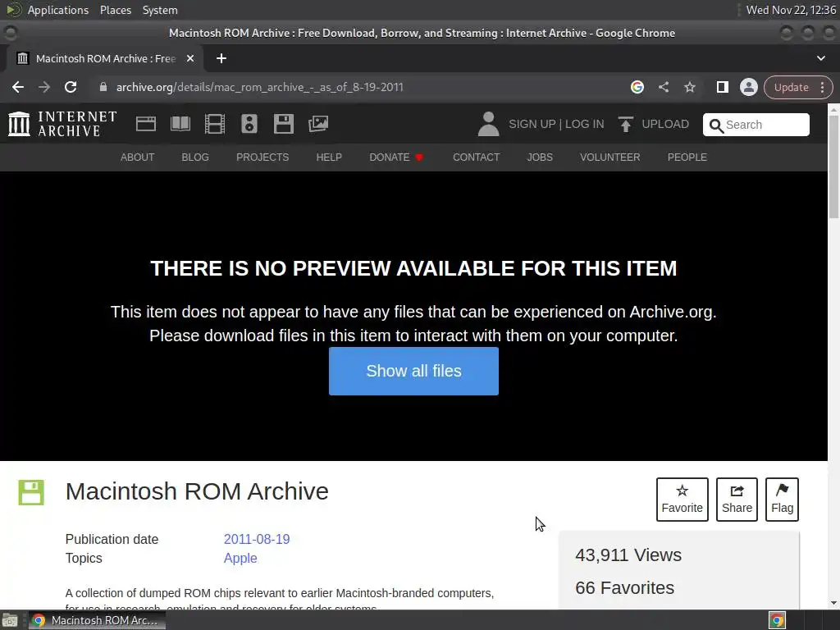The image size is (840, 630).
Task: Click the Macintosh ROM Archive title heading
Action: point(197,491)
